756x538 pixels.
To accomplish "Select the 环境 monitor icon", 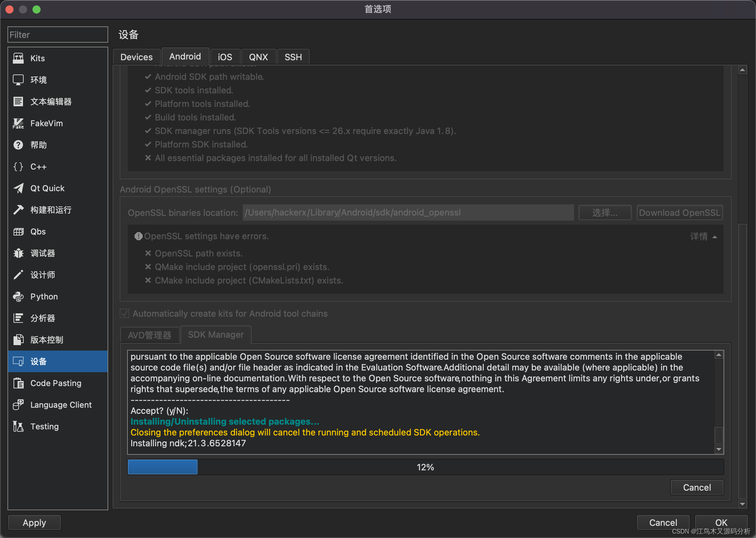I will pyautogui.click(x=18, y=80).
